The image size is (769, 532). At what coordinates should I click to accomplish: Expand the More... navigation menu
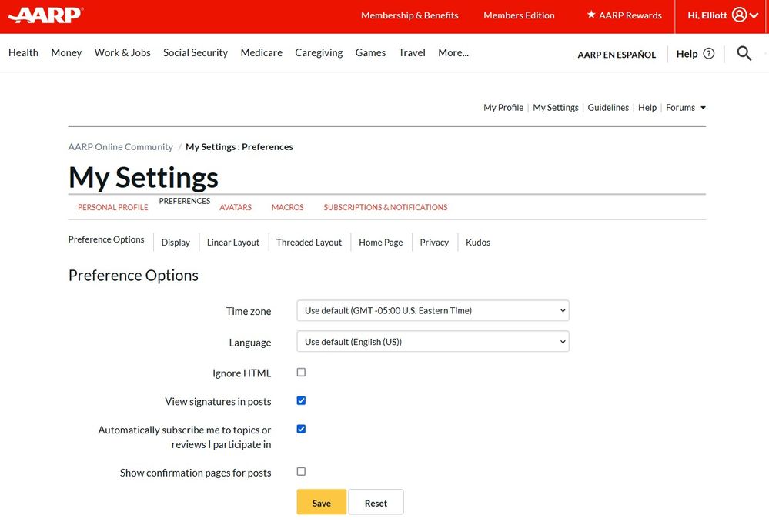(453, 53)
